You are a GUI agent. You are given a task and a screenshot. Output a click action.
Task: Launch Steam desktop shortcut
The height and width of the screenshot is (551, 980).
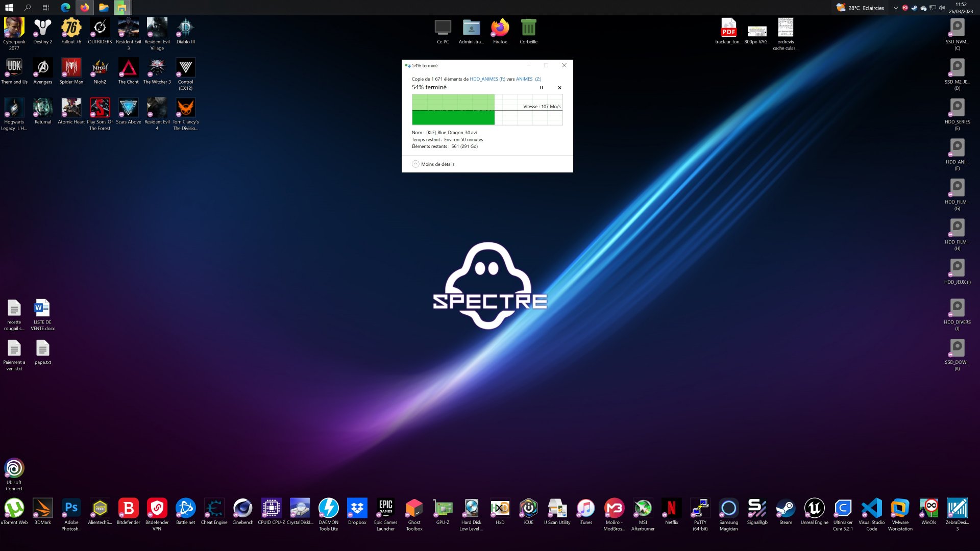click(x=786, y=511)
